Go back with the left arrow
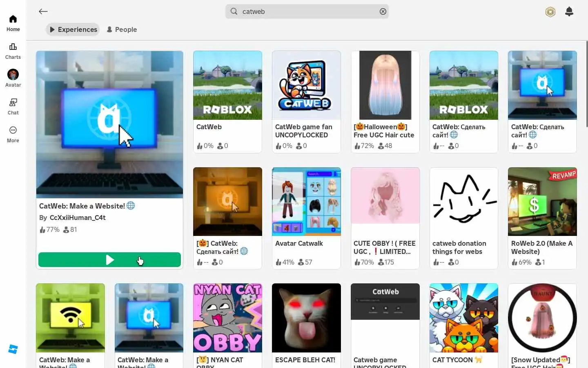The height and width of the screenshot is (368, 588). [x=43, y=11]
